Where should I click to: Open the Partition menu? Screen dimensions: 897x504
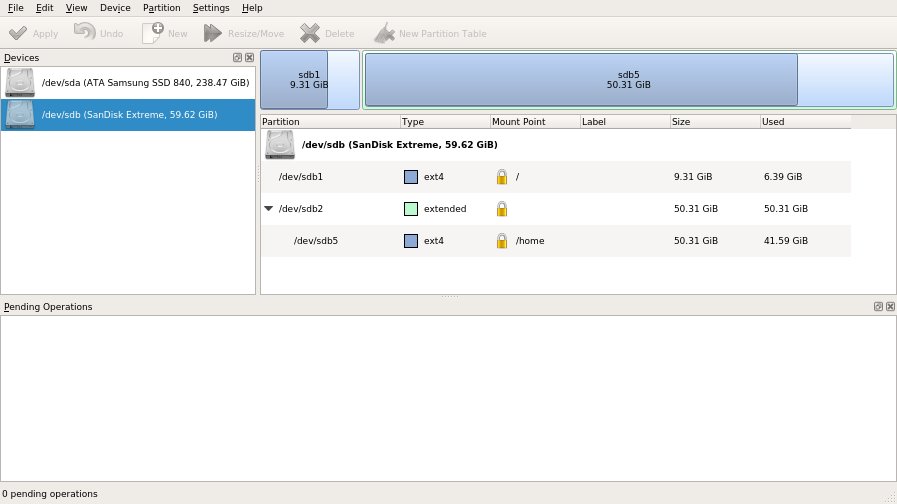pyautogui.click(x=161, y=8)
